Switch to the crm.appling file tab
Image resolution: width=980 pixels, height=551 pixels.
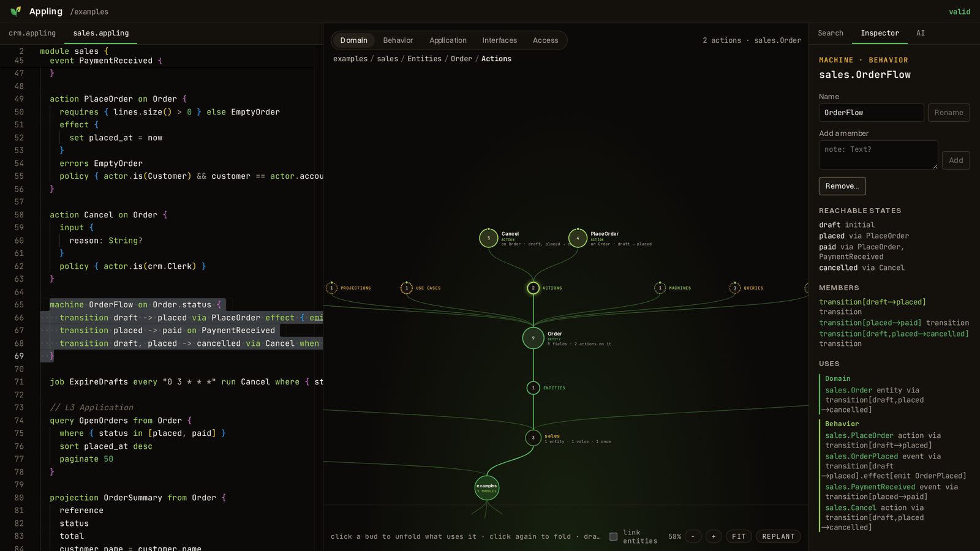point(32,33)
